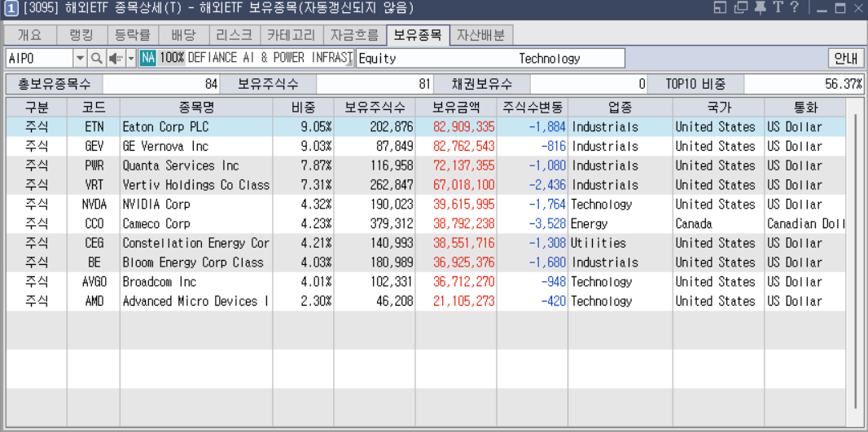
Task: Click the PWR ticker code cell
Action: [94, 165]
